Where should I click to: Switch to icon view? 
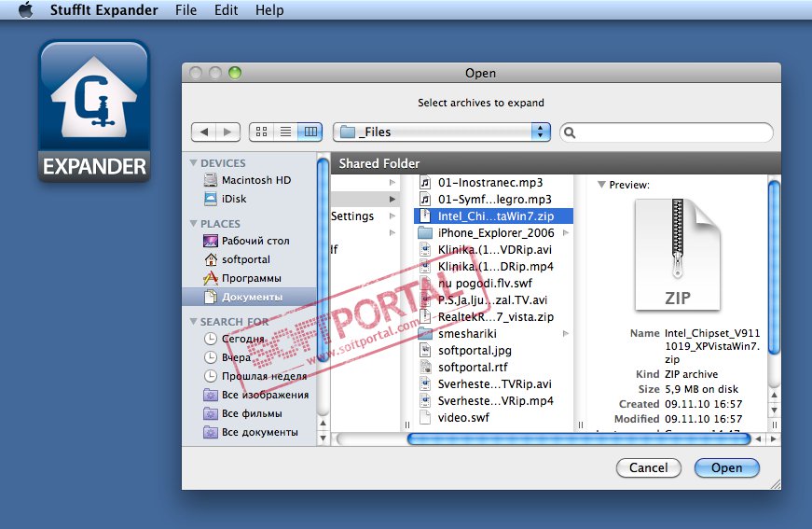[262, 132]
